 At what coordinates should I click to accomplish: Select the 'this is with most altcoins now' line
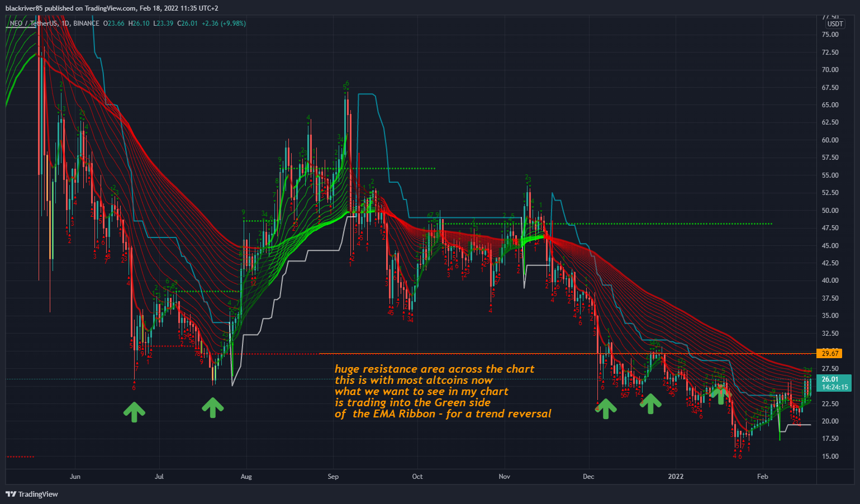414,380
